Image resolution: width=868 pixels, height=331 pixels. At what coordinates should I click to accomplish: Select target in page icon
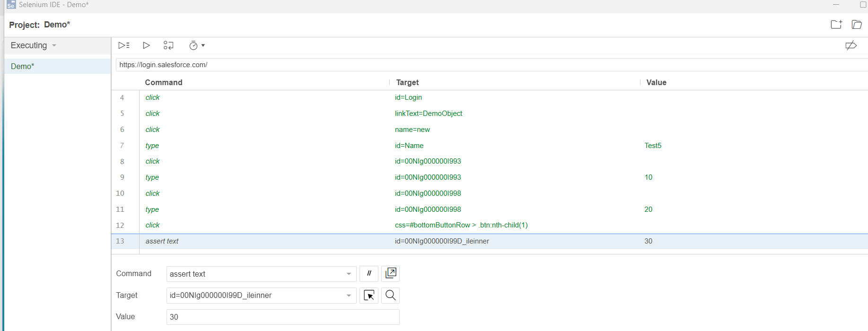369,296
